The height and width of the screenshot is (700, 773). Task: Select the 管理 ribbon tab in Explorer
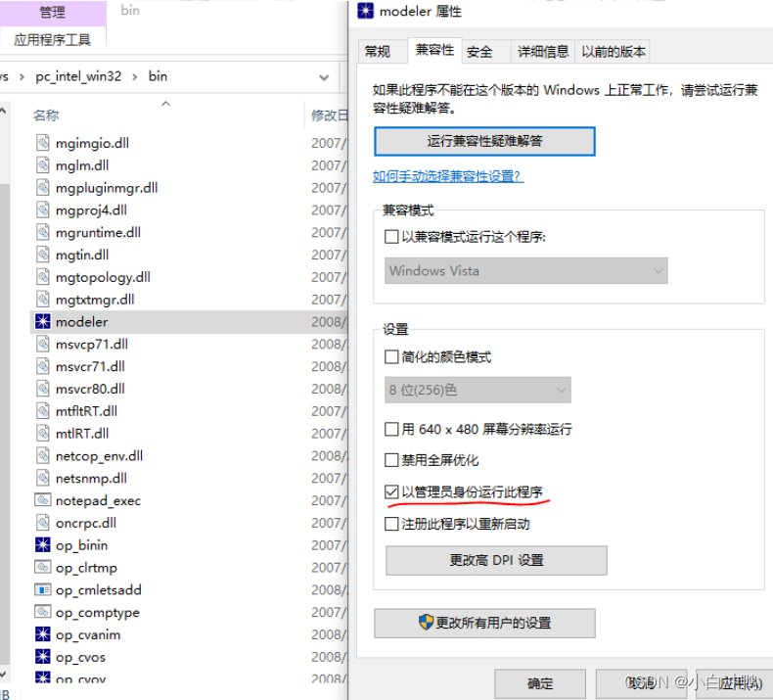52,13
